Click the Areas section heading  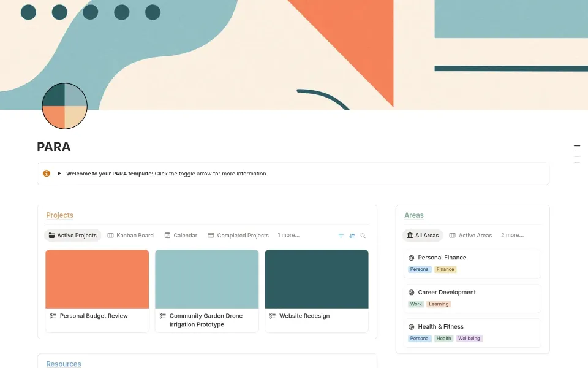click(414, 215)
